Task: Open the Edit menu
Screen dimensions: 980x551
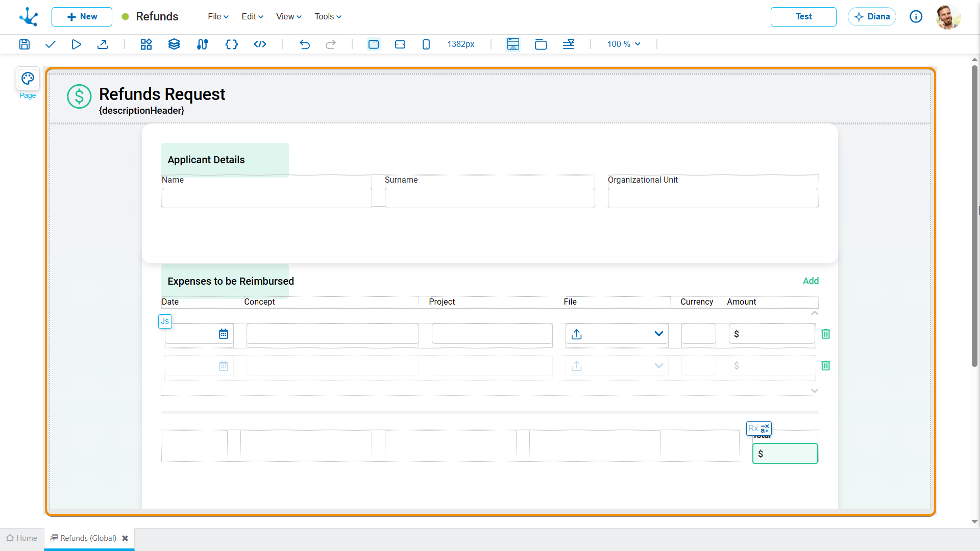Action: [252, 16]
